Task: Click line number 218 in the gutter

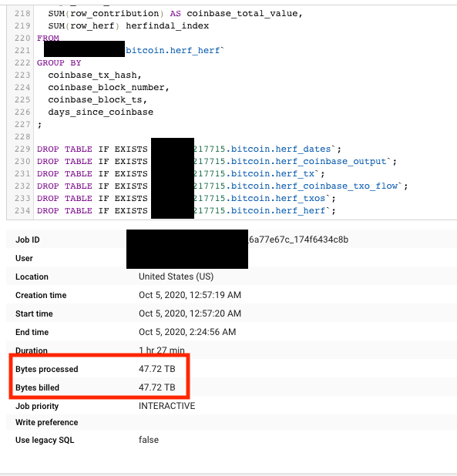Action: 22,14
